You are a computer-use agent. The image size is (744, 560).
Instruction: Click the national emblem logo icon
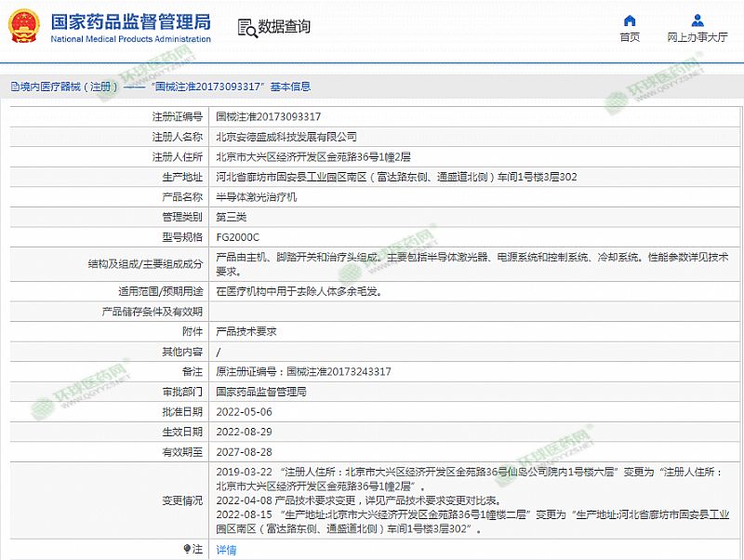[24, 27]
